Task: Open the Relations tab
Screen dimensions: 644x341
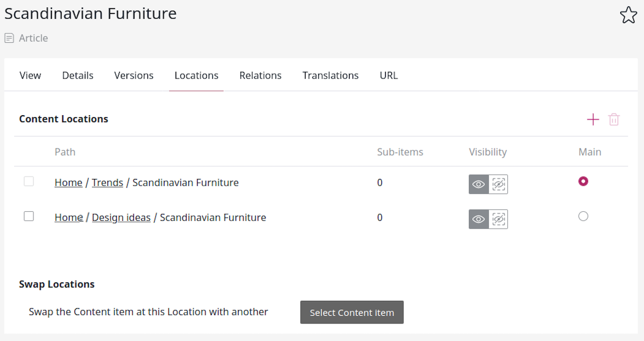Action: point(260,76)
